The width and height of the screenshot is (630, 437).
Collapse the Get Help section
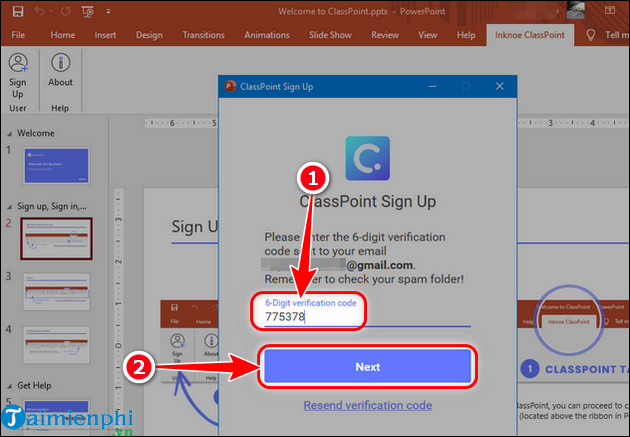pos(8,386)
